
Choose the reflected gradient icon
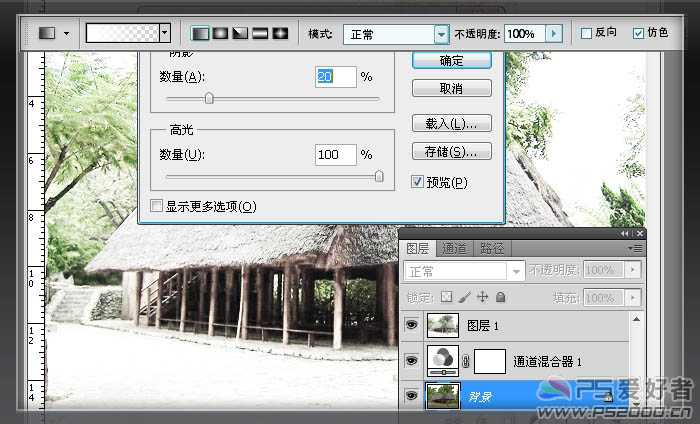tap(260, 33)
